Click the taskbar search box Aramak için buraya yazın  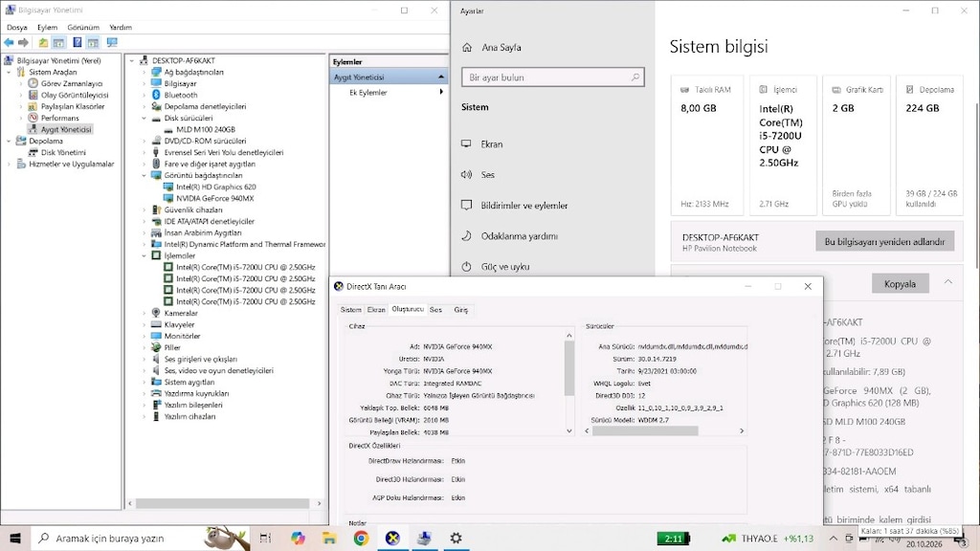click(x=140, y=538)
